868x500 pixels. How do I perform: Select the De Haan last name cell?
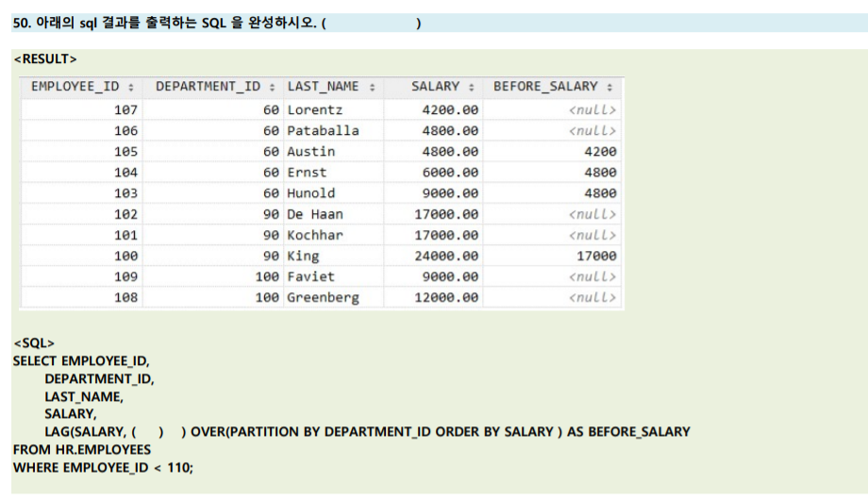[x=333, y=214]
